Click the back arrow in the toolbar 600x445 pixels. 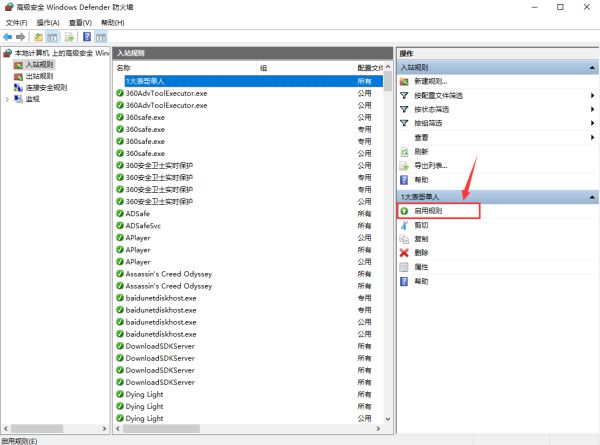click(x=8, y=37)
